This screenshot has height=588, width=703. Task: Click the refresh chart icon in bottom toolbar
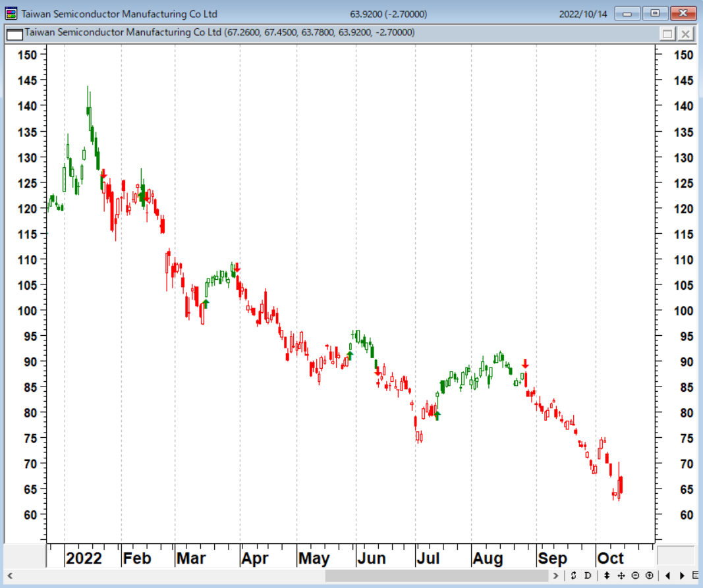coord(573,575)
